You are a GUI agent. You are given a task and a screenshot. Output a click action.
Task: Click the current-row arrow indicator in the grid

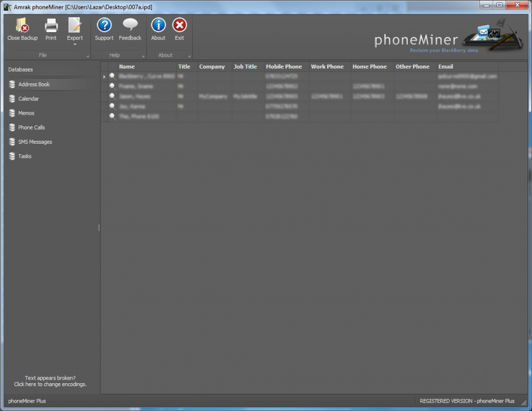click(x=104, y=77)
